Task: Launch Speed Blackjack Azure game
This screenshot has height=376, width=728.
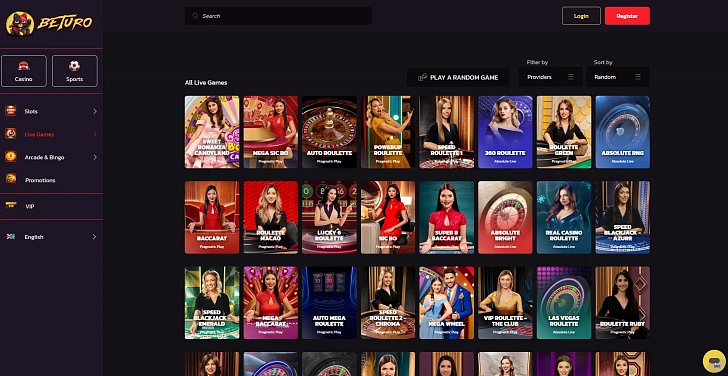Action: (623, 217)
